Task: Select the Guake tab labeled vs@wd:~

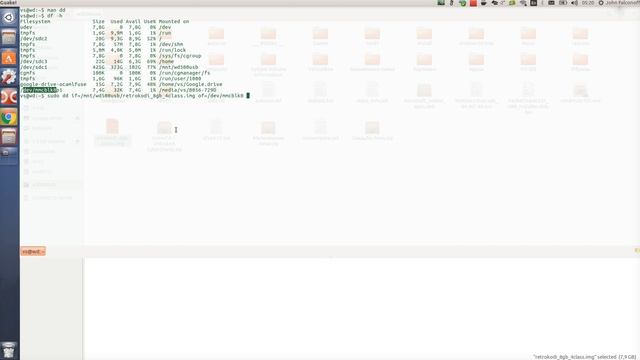Action: click(33, 251)
